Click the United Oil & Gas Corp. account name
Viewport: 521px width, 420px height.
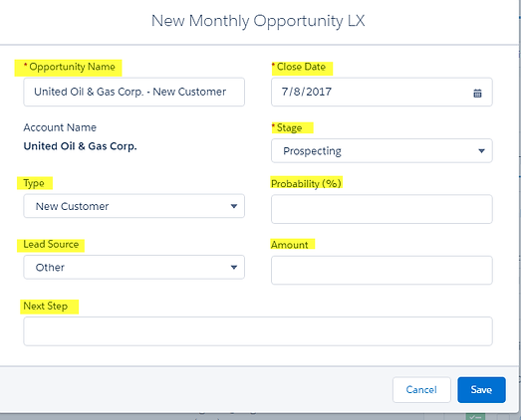click(80, 146)
